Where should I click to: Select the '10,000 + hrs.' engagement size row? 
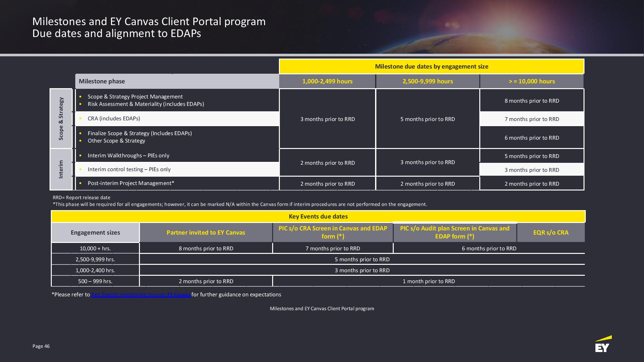pos(95,248)
